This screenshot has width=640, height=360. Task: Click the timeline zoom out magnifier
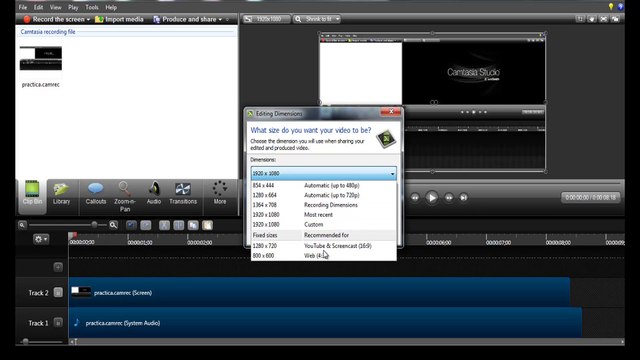[22, 225]
